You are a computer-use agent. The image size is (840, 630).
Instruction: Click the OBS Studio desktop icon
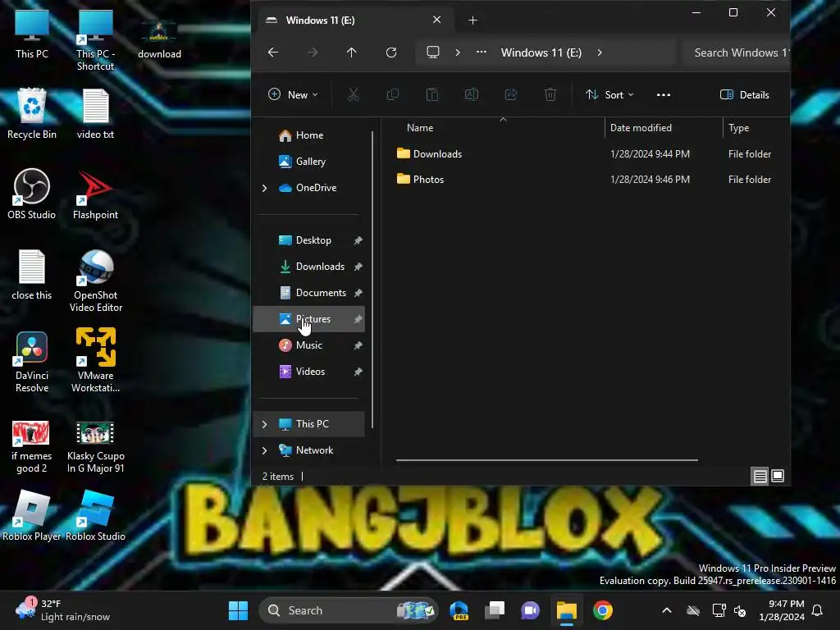[x=32, y=194]
